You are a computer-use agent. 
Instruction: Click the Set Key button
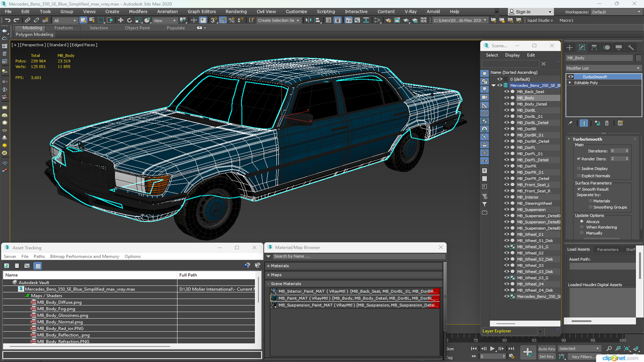pos(546,357)
